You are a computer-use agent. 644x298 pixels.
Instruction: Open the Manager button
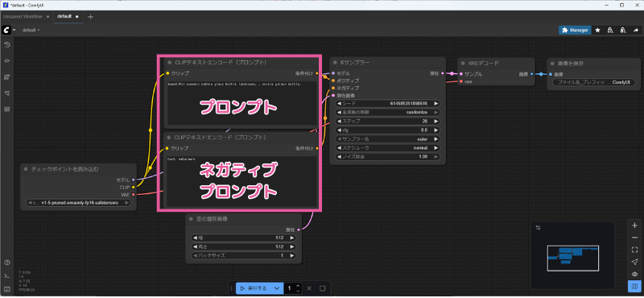tap(575, 30)
